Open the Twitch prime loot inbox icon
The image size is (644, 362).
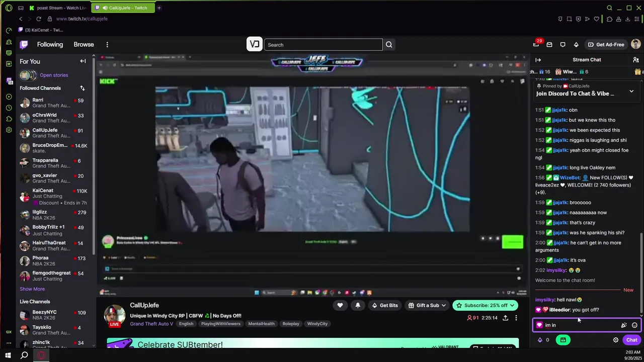(536, 44)
